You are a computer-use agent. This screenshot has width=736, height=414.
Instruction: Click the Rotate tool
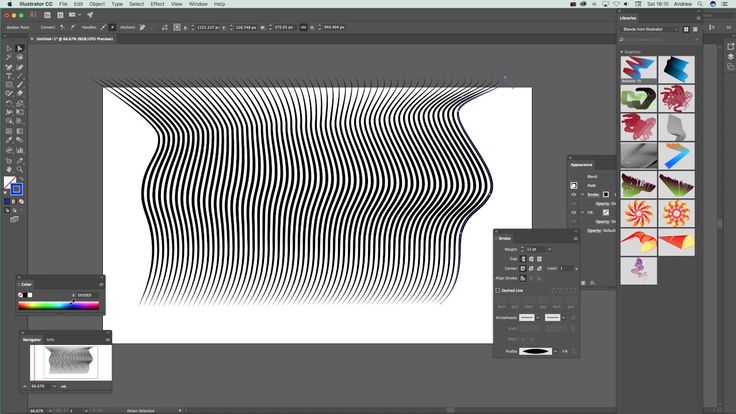coord(9,103)
